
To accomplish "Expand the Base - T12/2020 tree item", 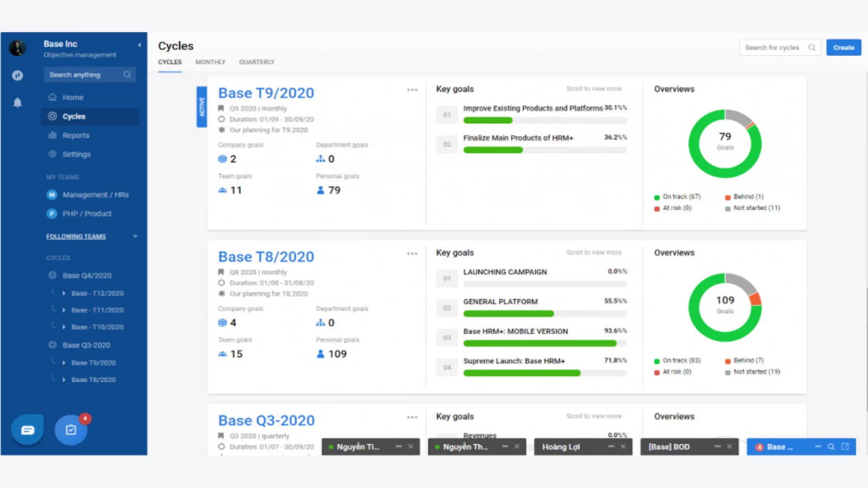I will coord(64,293).
